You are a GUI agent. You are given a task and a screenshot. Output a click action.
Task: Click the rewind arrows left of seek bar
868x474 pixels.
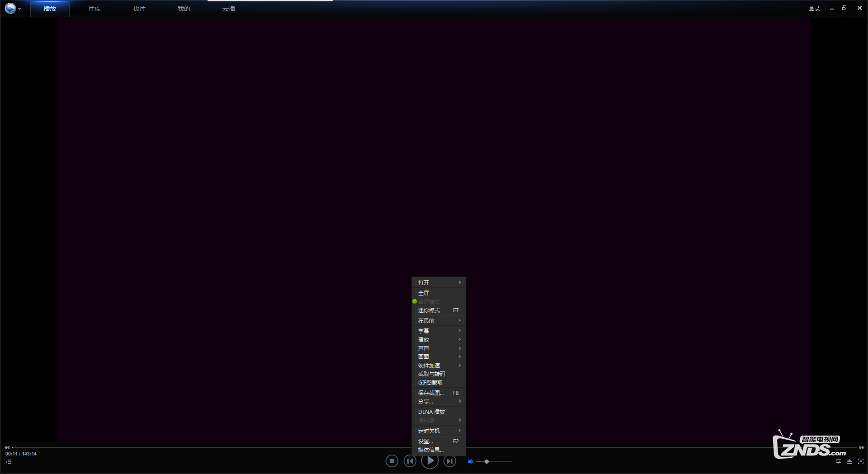pyautogui.click(x=7, y=447)
